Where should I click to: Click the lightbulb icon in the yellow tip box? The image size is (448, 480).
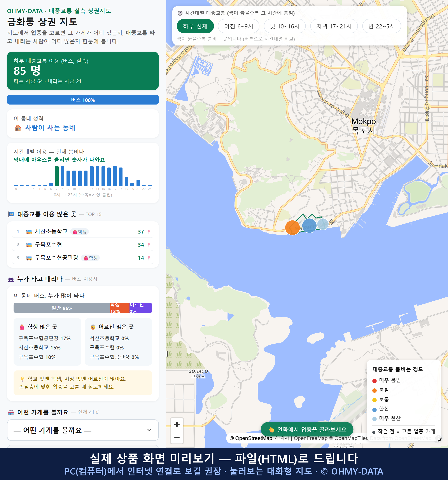pos(22,379)
